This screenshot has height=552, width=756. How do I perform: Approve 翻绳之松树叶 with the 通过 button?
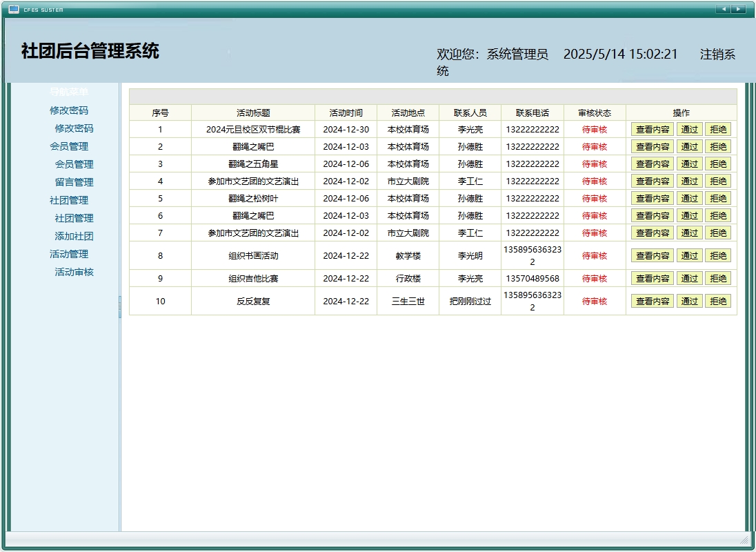pyautogui.click(x=689, y=198)
